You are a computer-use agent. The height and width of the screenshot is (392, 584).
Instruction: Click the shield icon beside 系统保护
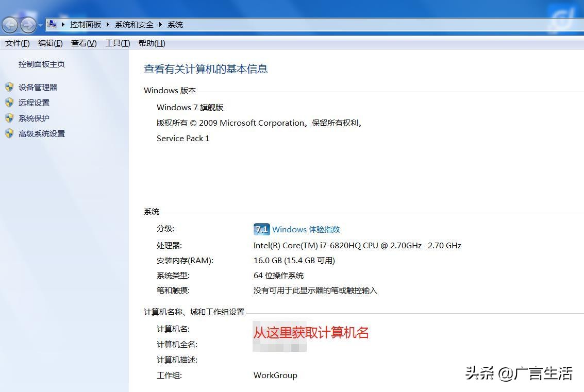pos(9,118)
